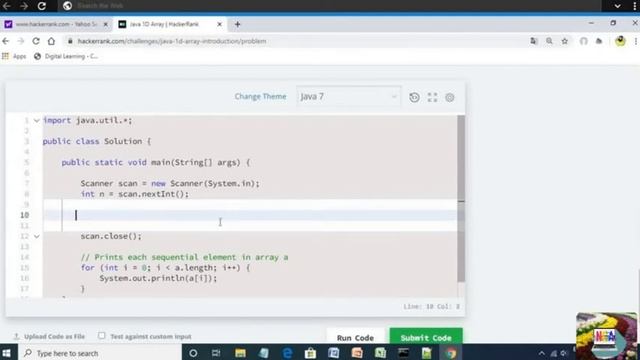Open the Java 7 language dropdown
This screenshot has width=640, height=360.
[349, 97]
